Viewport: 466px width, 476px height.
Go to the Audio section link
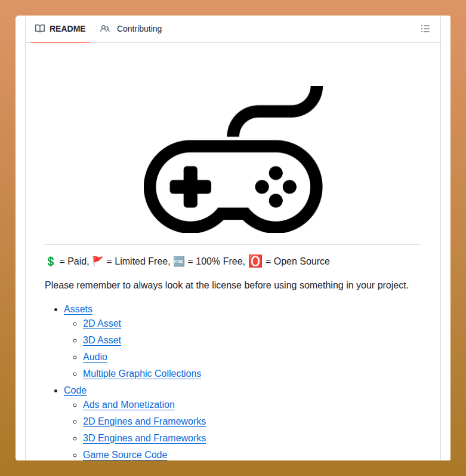click(x=95, y=357)
